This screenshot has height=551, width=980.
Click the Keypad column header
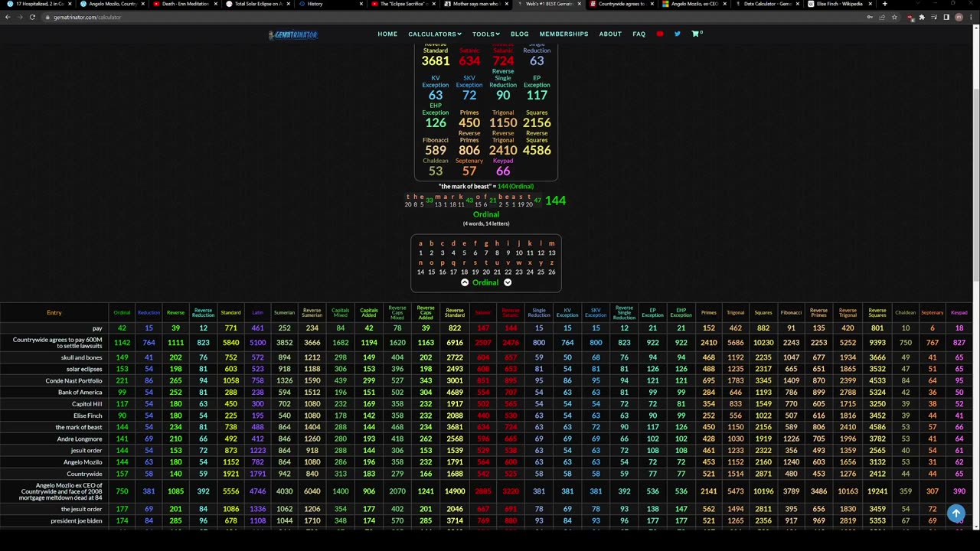959,312
